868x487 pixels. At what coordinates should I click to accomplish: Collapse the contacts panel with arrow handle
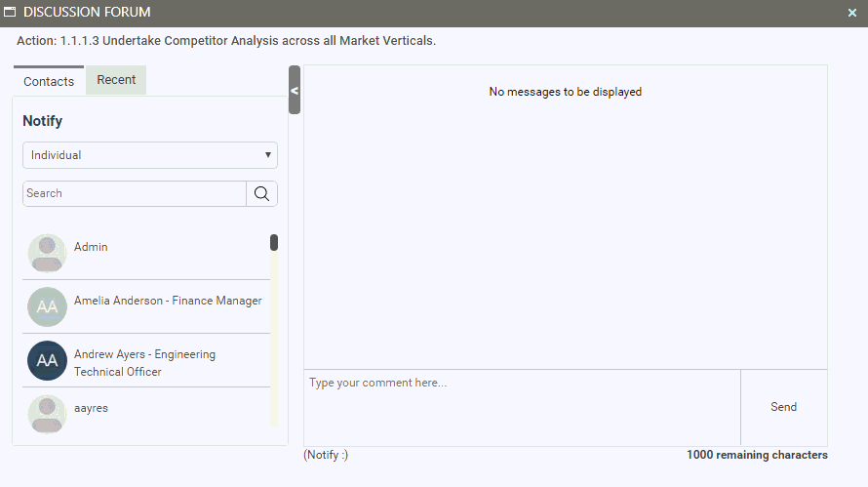pos(295,90)
